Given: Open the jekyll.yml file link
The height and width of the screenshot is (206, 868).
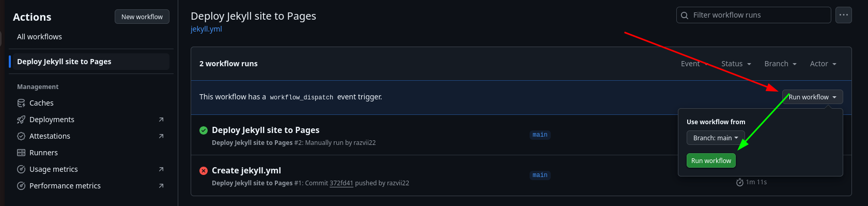Looking at the screenshot, I should (206, 29).
